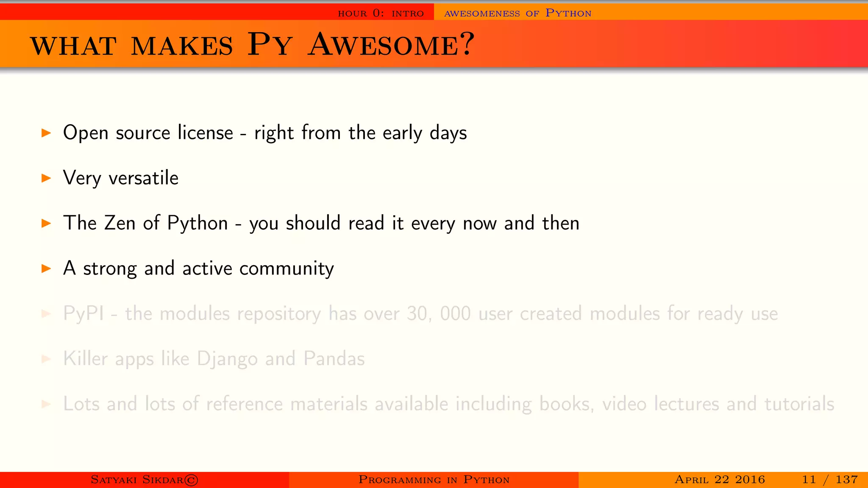Click the author name 'Satyaki Sikdar' in footer
Viewport: 868px width, 488px height.
(x=137, y=480)
